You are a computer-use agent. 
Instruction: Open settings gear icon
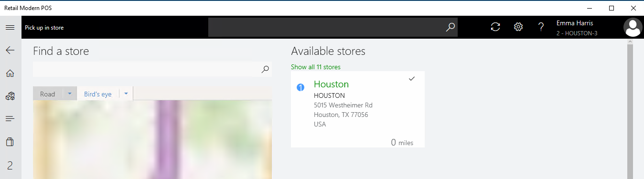(518, 27)
